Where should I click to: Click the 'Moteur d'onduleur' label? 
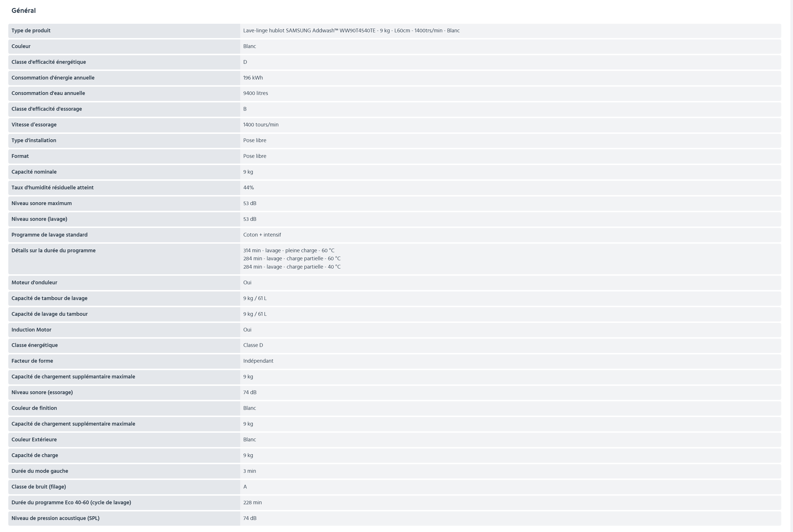tap(34, 283)
